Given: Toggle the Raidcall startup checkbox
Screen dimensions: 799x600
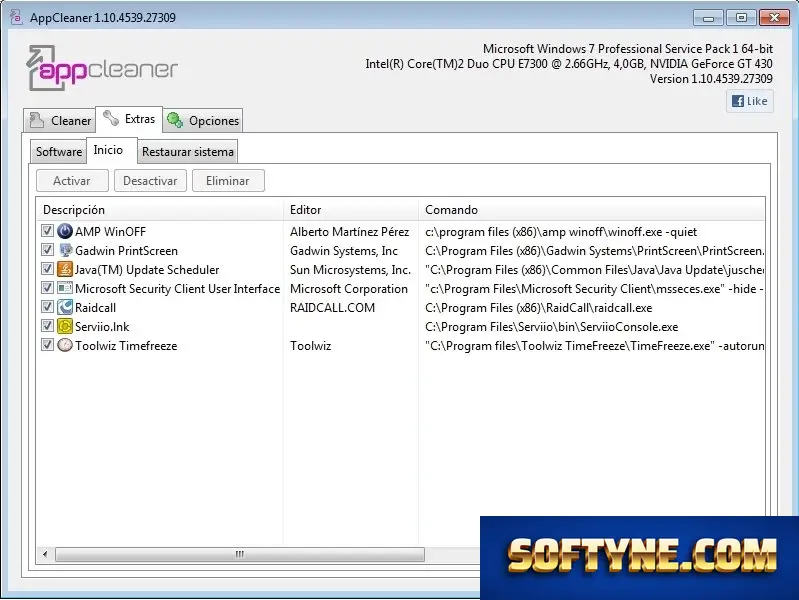Looking at the screenshot, I should (x=47, y=307).
